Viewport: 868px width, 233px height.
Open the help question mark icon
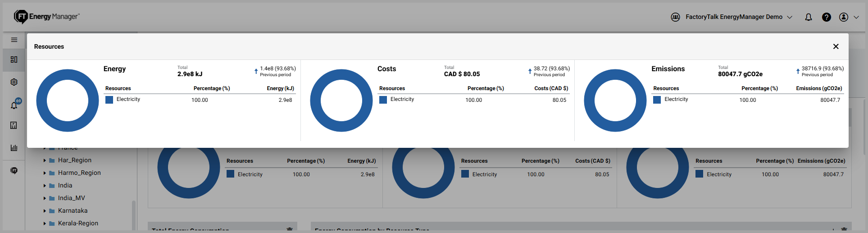tap(826, 17)
